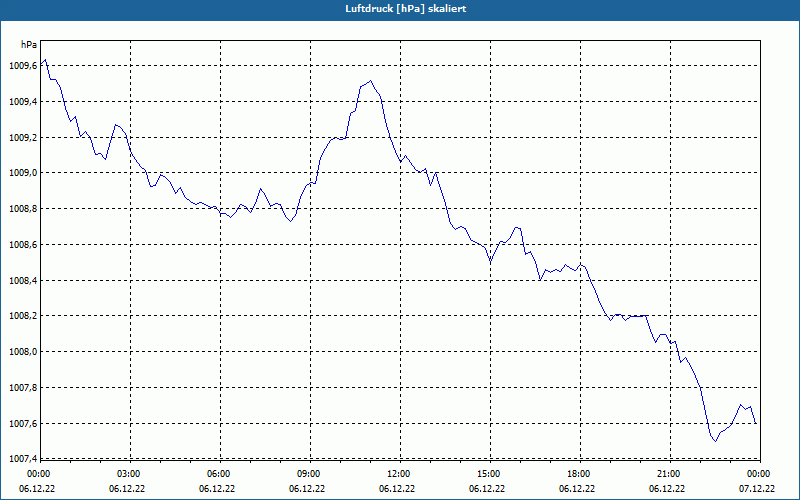The image size is (800, 500).
Task: Click the 1008,8 y-axis label
Action: pos(23,209)
